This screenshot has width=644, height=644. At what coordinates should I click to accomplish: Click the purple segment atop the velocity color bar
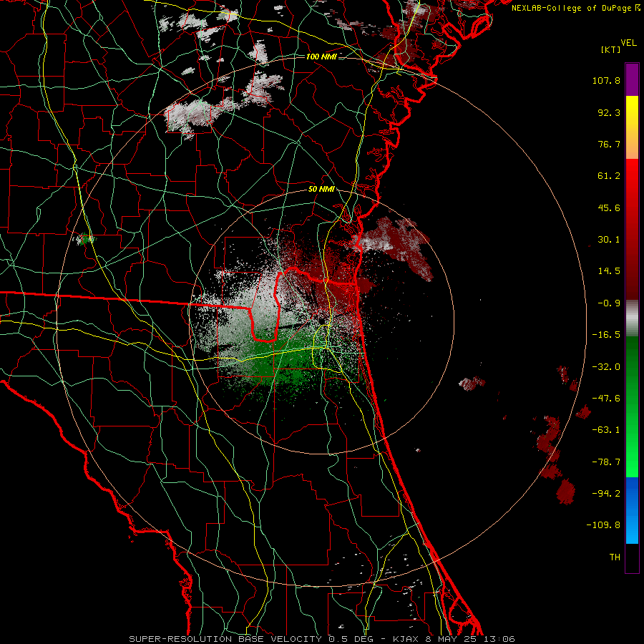coord(632,79)
